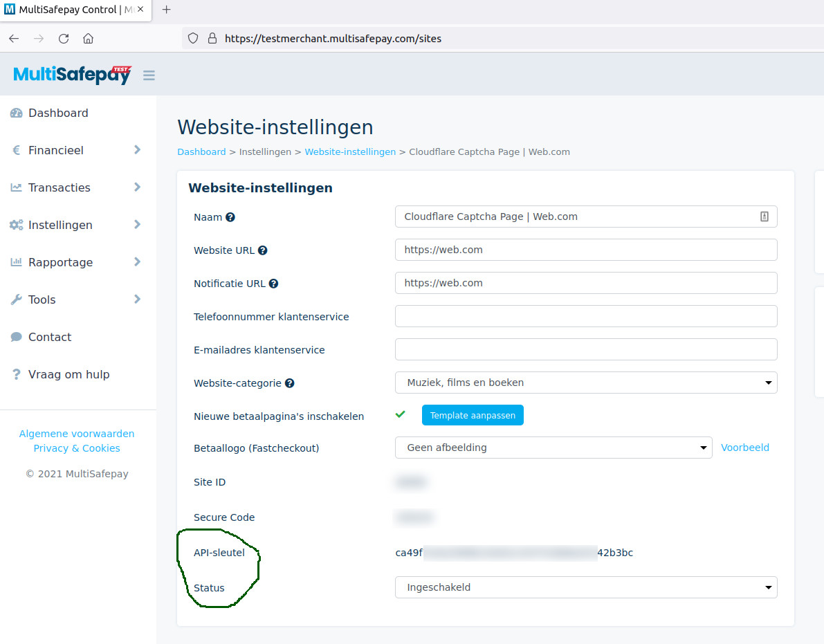824x644 pixels.
Task: Click Website-instellingen breadcrumb link
Action: point(350,151)
